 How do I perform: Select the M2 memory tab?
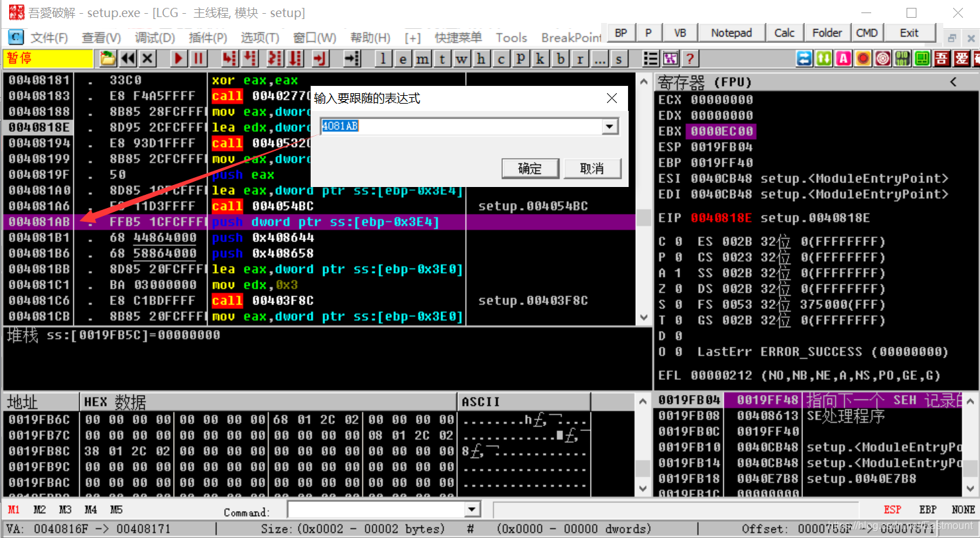(40, 510)
